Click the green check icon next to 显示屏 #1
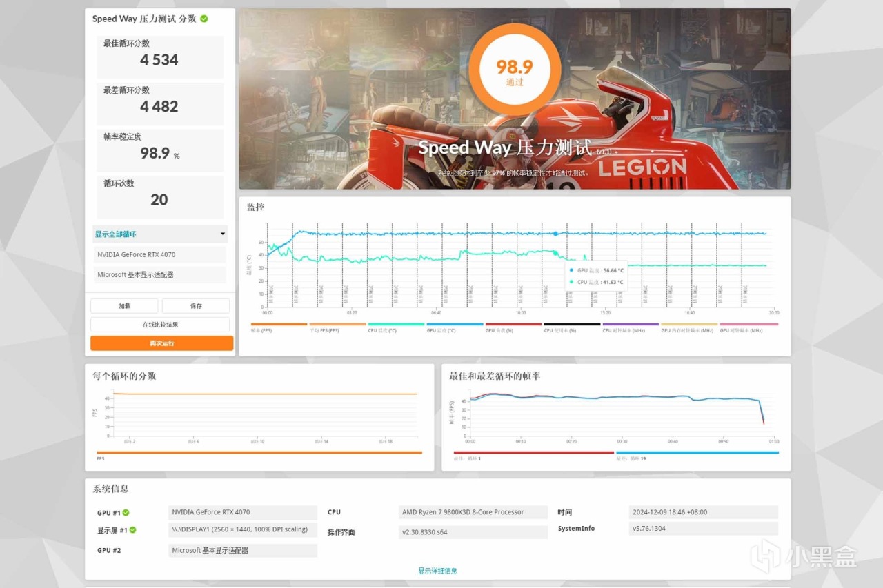 click(x=132, y=530)
